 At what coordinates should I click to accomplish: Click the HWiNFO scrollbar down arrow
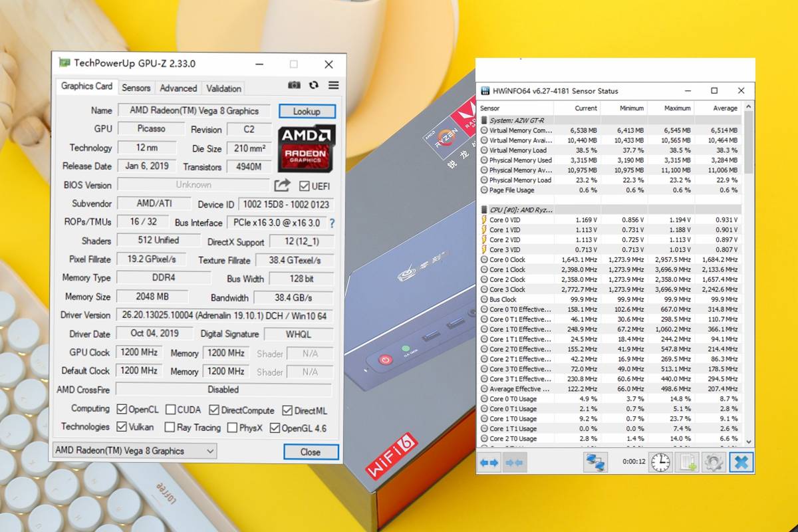(x=749, y=441)
